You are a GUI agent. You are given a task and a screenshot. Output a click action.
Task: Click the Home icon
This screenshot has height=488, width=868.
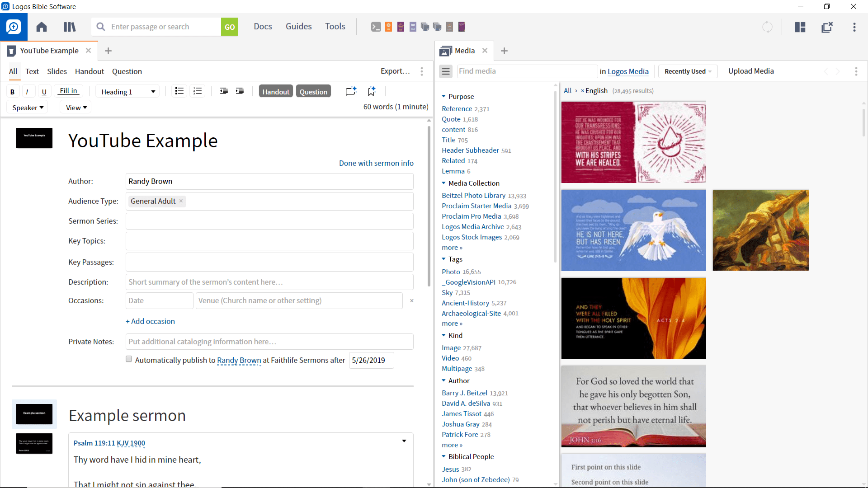pos(42,27)
